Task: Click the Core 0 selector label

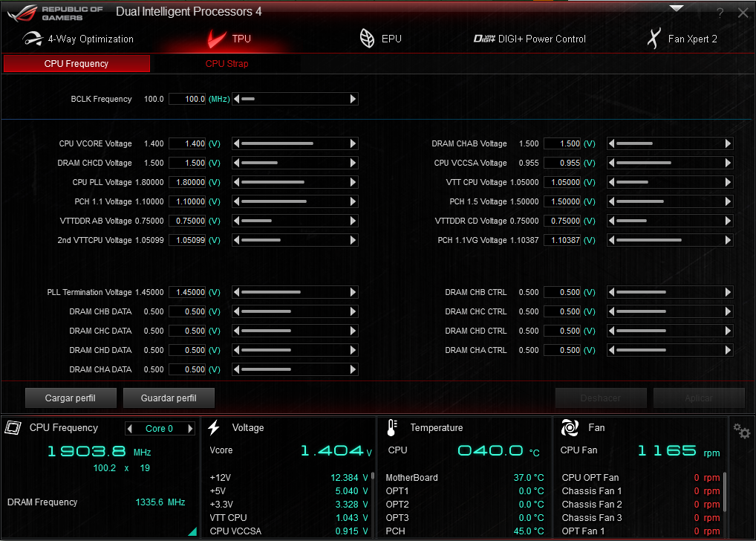Action: pos(159,429)
